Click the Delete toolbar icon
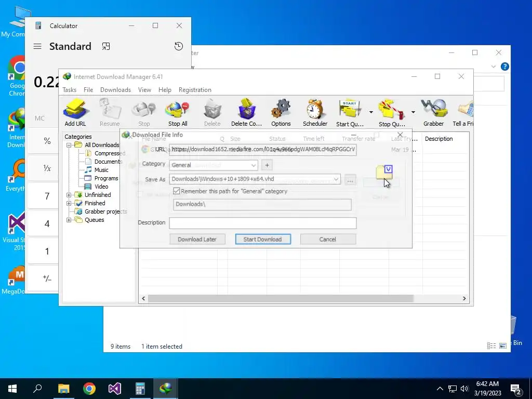This screenshot has height=399, width=532. (x=212, y=112)
